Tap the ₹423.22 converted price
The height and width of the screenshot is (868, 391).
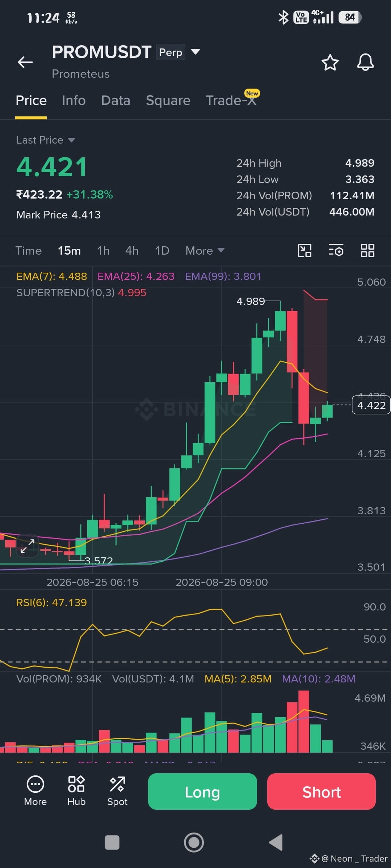(x=39, y=195)
